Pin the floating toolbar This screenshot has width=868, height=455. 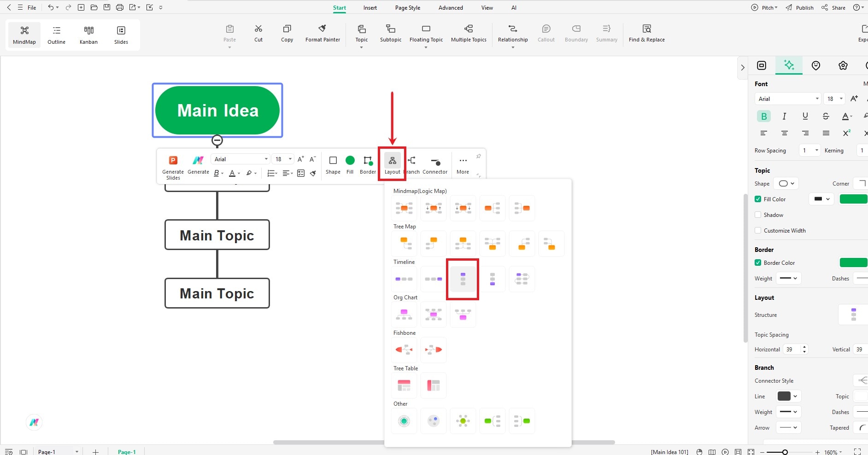pyautogui.click(x=479, y=156)
